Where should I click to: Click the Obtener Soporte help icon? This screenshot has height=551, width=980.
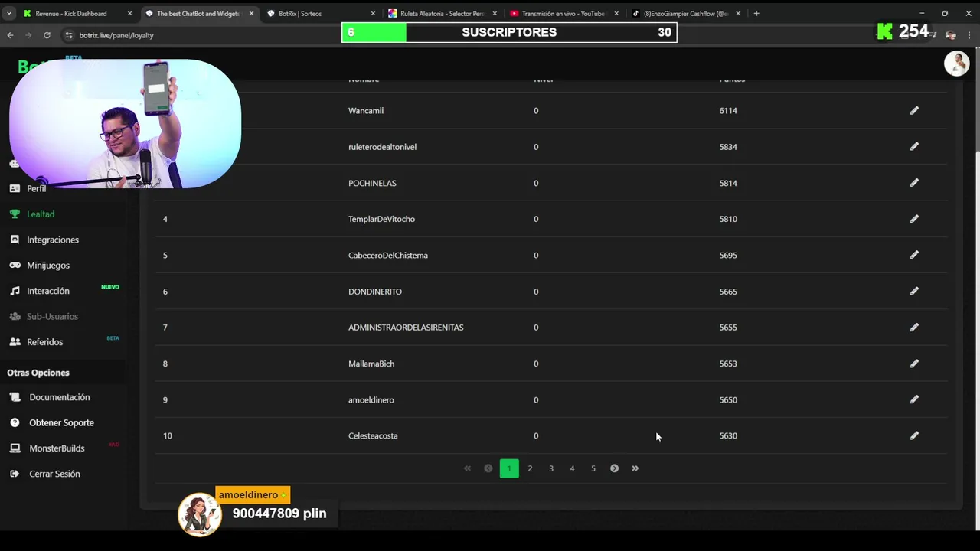pyautogui.click(x=15, y=422)
